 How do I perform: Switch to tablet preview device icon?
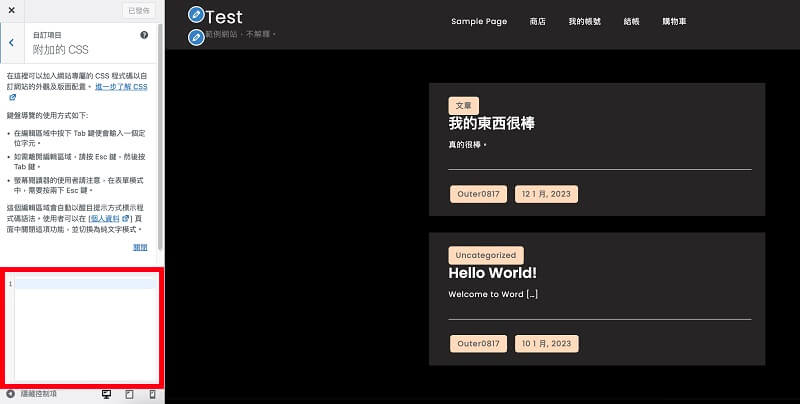click(129, 394)
